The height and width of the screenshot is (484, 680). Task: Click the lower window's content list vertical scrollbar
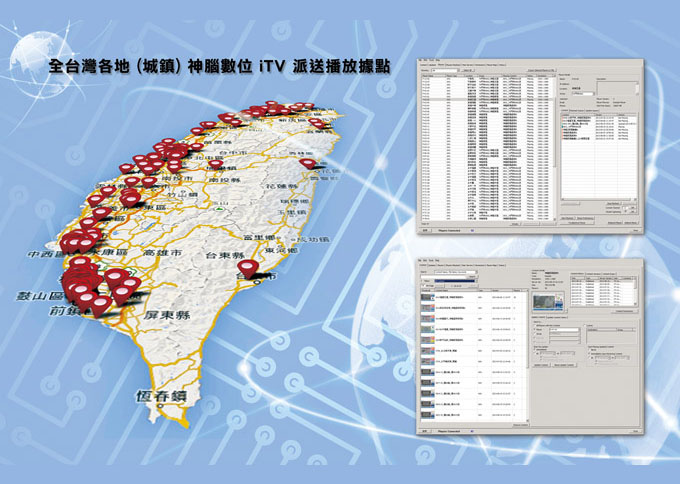[528, 357]
